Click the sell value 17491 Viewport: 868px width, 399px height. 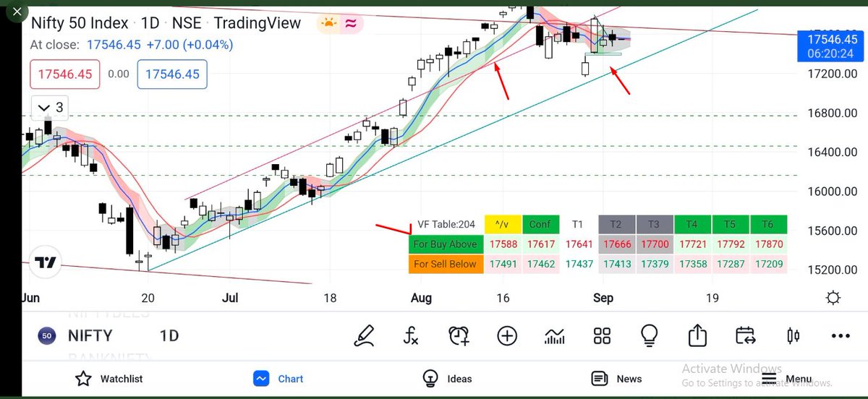(x=503, y=264)
